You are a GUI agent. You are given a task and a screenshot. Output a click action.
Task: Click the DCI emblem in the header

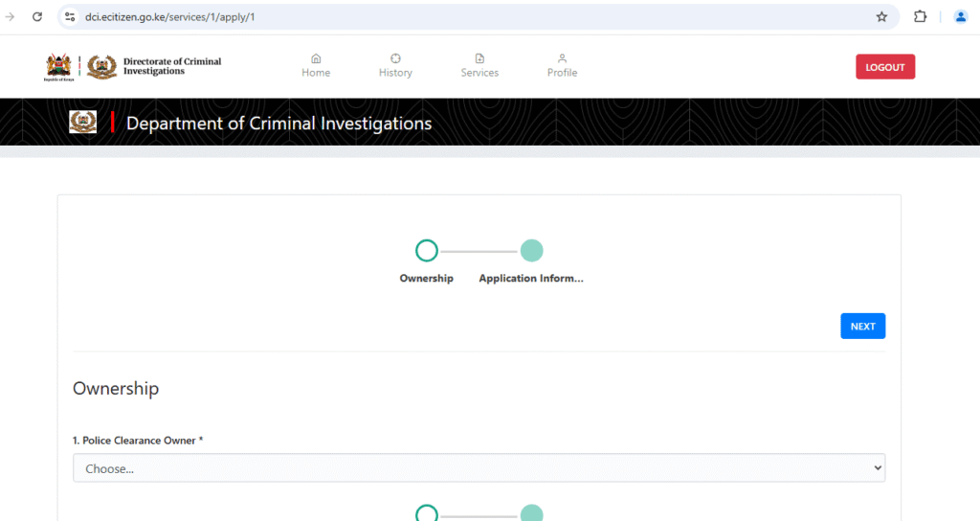[101, 66]
